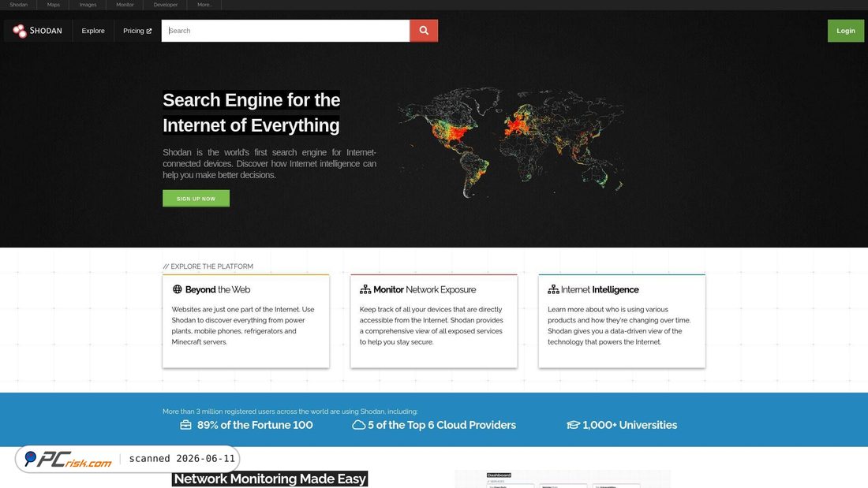Click the Shodan logo icon

coord(20,31)
